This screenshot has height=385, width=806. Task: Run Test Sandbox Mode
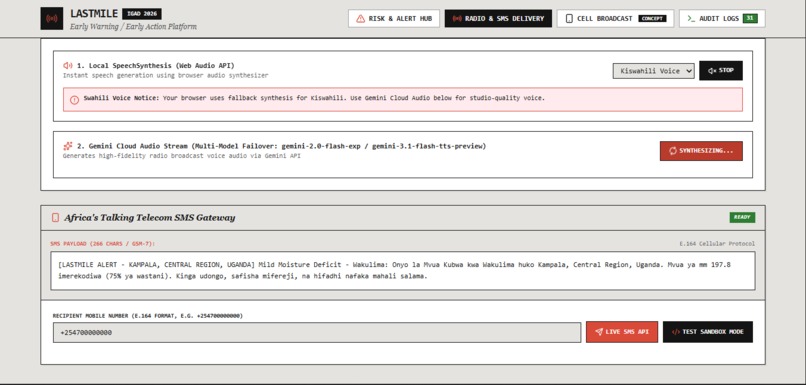tap(708, 332)
